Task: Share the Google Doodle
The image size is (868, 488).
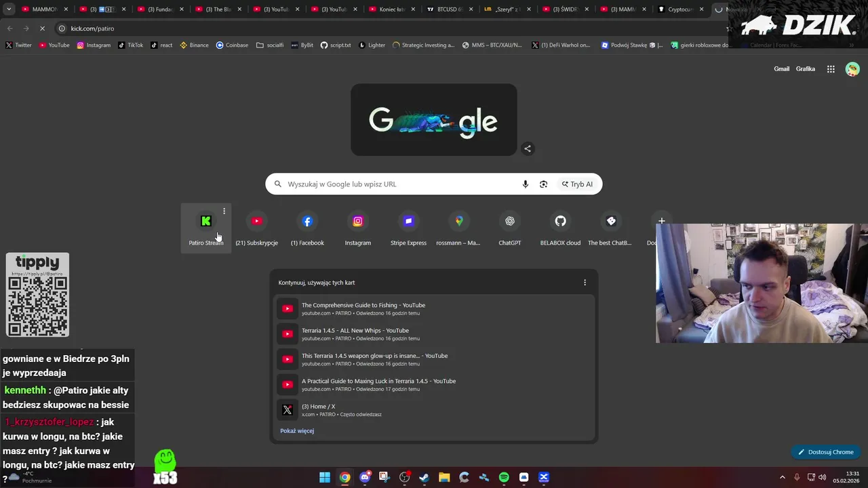Action: (x=528, y=148)
